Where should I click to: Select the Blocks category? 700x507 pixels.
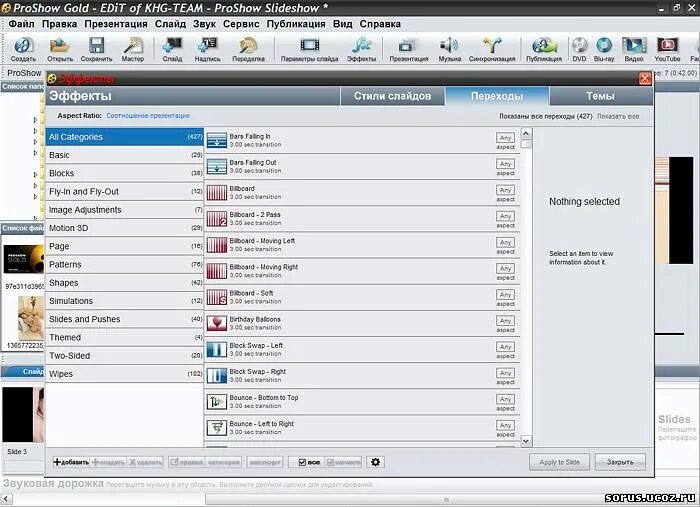125,173
